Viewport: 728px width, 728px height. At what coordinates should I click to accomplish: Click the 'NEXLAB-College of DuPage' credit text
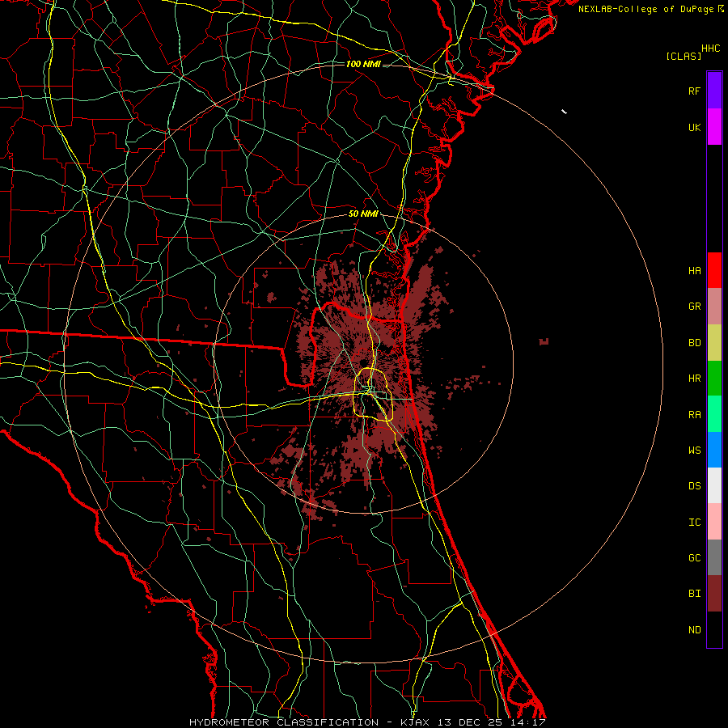click(645, 9)
